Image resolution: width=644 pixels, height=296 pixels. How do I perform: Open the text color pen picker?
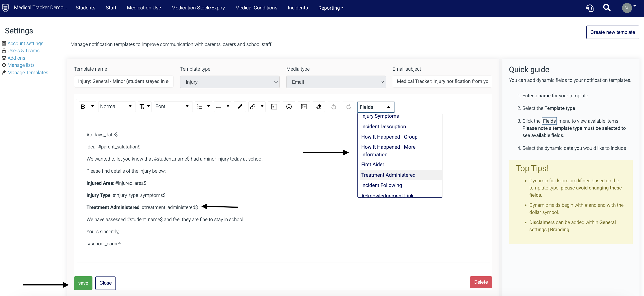coord(240,107)
